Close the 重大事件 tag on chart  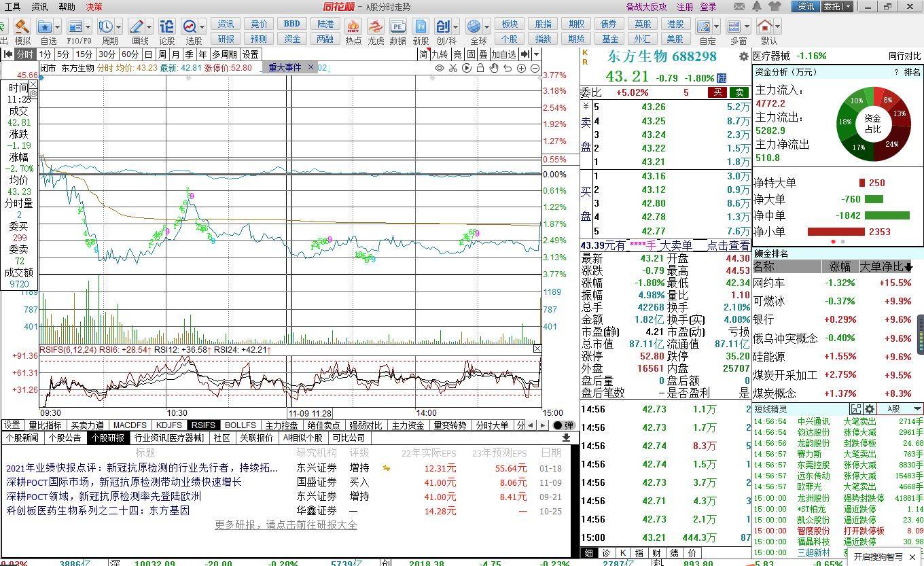click(310, 67)
